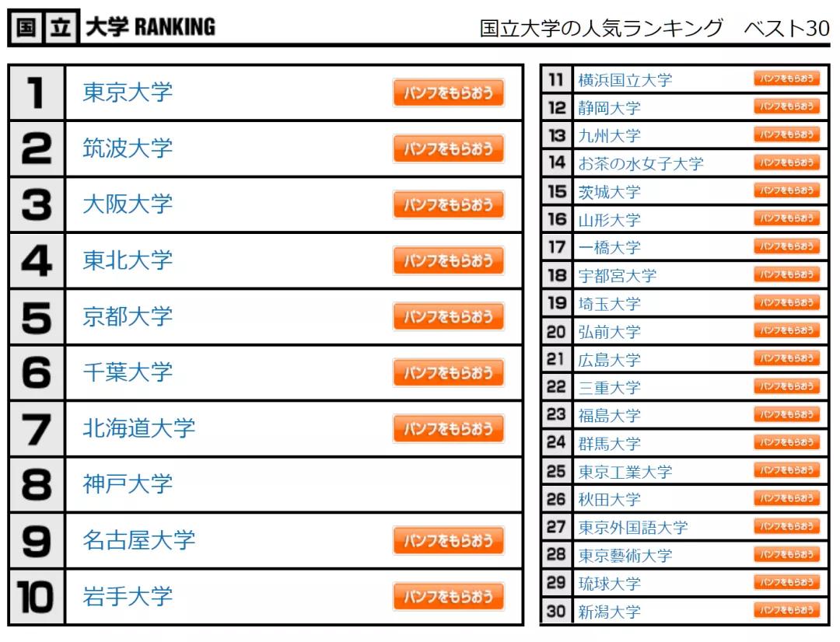Open 東京工業大学 link
This screenshot has height=642, width=840.
(625, 472)
